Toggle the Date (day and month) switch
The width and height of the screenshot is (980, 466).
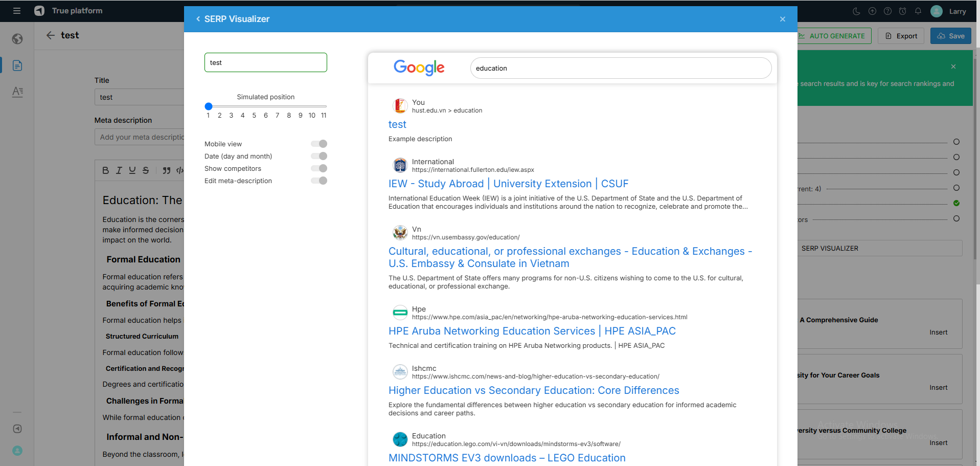point(319,156)
